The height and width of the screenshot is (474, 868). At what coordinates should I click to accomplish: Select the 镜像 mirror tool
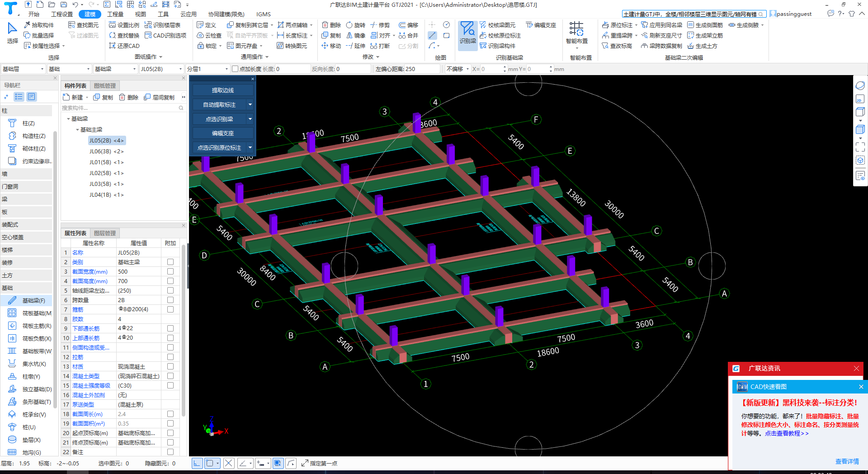[x=356, y=35]
